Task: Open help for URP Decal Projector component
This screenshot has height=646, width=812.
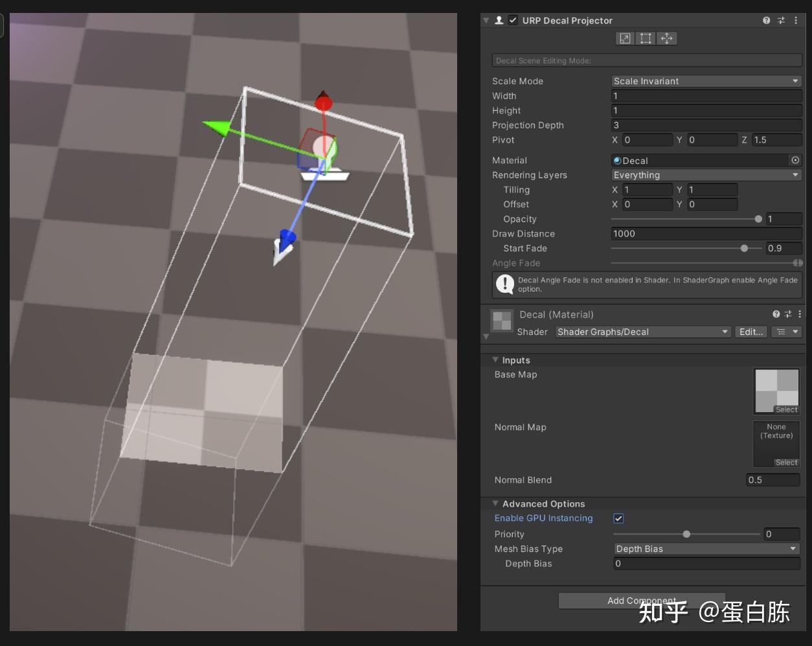Action: coord(767,20)
